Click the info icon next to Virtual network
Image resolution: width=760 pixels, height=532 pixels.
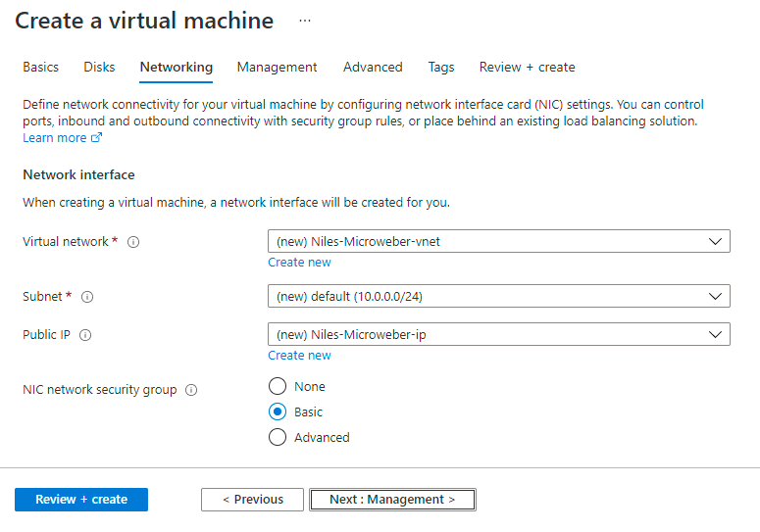point(133,242)
